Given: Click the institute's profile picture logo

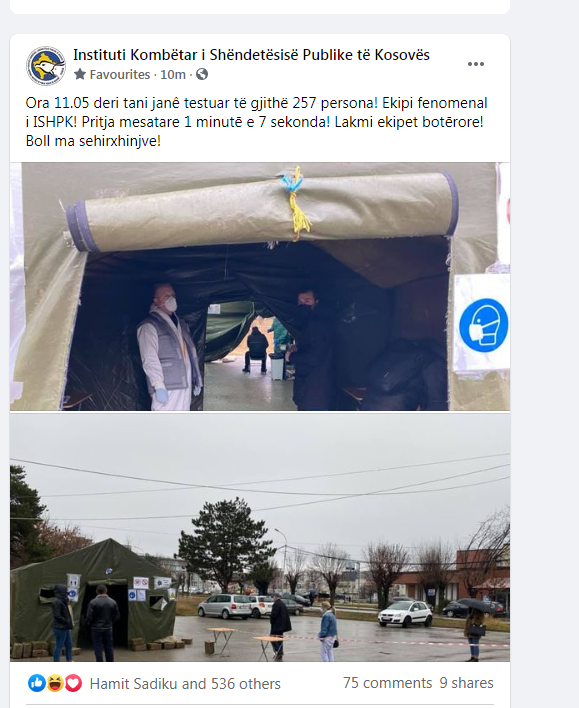Looking at the screenshot, I should [x=46, y=65].
